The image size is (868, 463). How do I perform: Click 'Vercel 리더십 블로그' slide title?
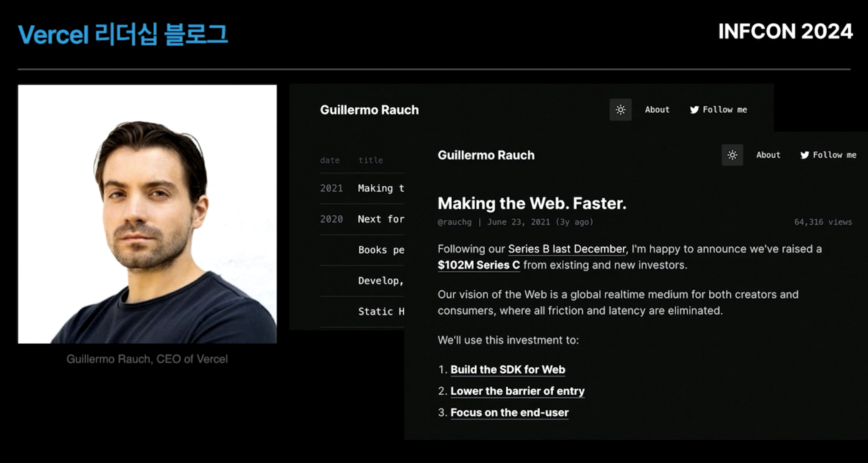(123, 34)
